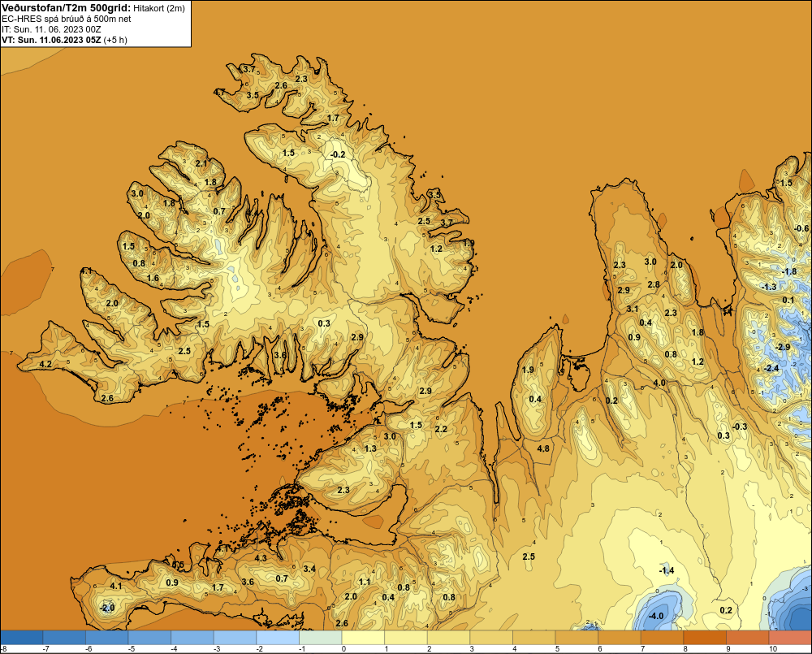Click the -1.8 temperature value on map
Viewport: 812px width, 654px height.
pyautogui.click(x=789, y=271)
